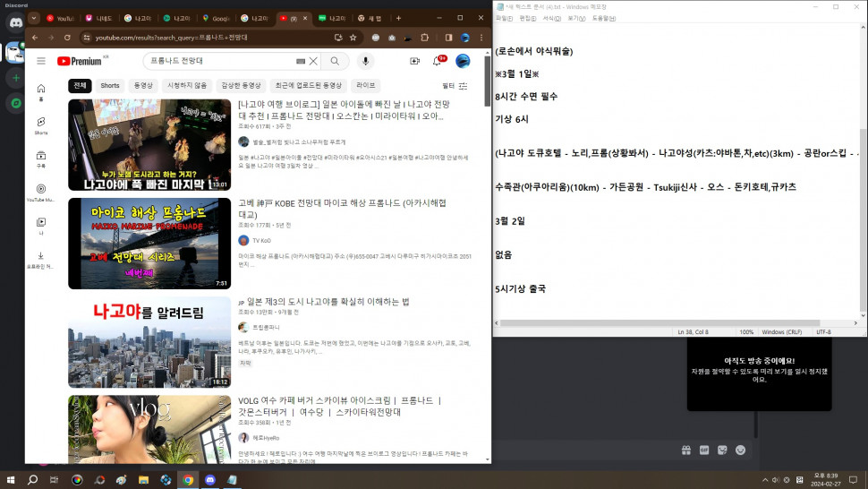The height and width of the screenshot is (489, 868).
Task: Go to the YouTube Premium logo home
Action: point(79,61)
